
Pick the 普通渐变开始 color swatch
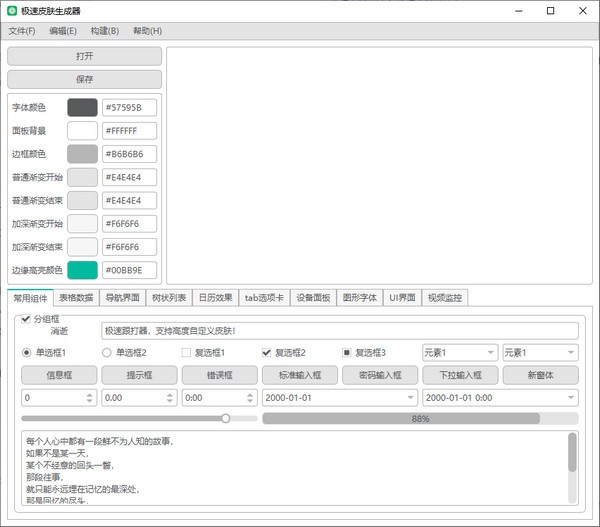[82, 177]
